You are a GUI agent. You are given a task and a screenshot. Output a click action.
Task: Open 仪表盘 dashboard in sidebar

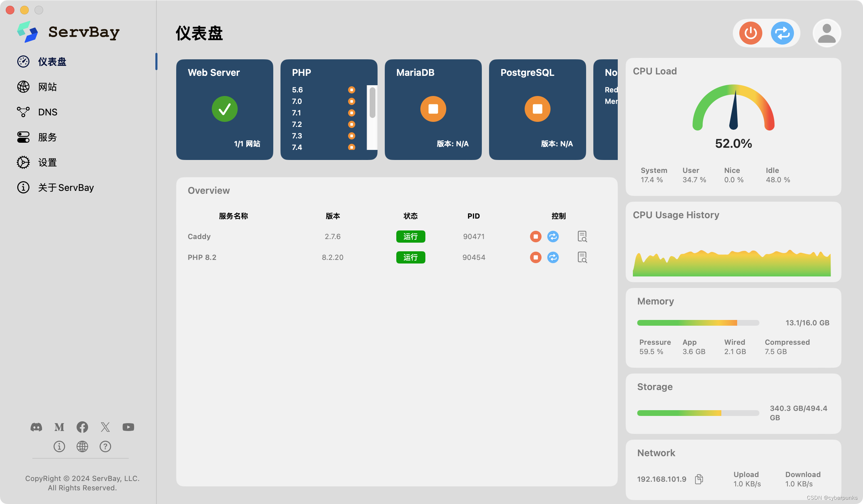pyautogui.click(x=42, y=61)
